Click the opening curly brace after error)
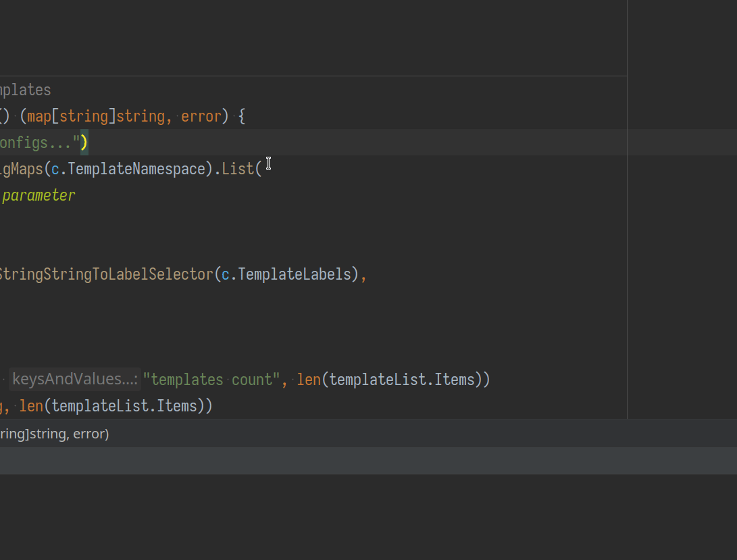Screen dimensions: 737x560 (x=241, y=116)
